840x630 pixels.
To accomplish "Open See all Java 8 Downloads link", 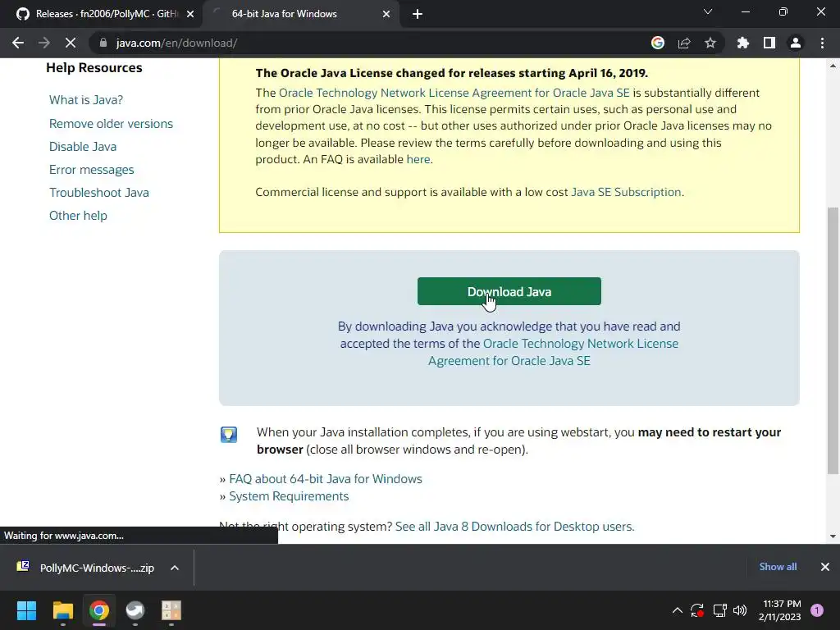I will click(514, 526).
